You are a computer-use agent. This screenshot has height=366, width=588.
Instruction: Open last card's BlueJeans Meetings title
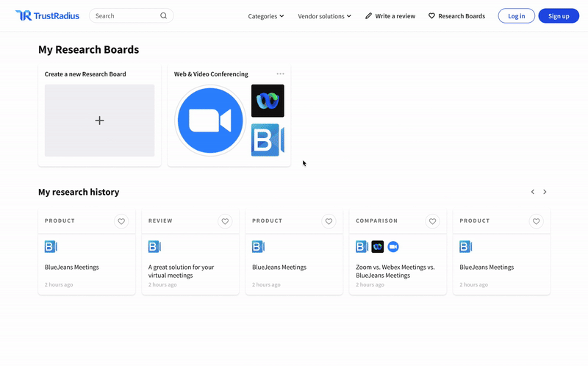[x=487, y=267]
